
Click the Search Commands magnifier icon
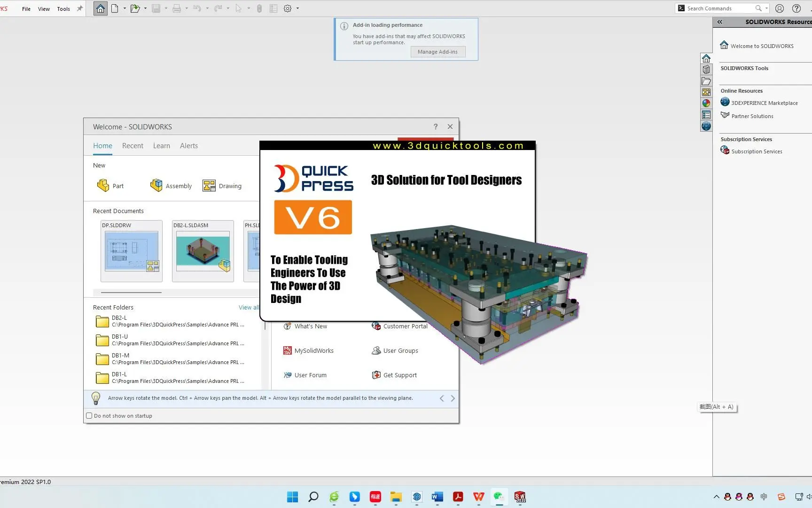(x=758, y=8)
